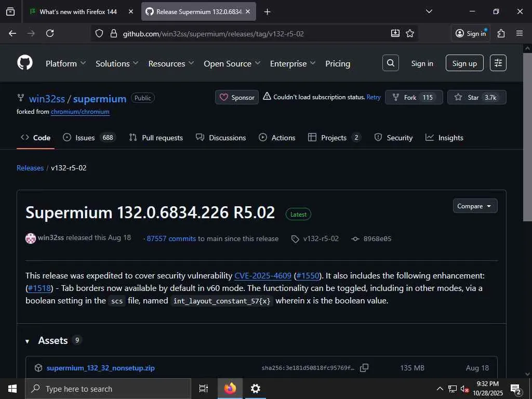
Task: Open the Pricing page
Action: (x=338, y=63)
